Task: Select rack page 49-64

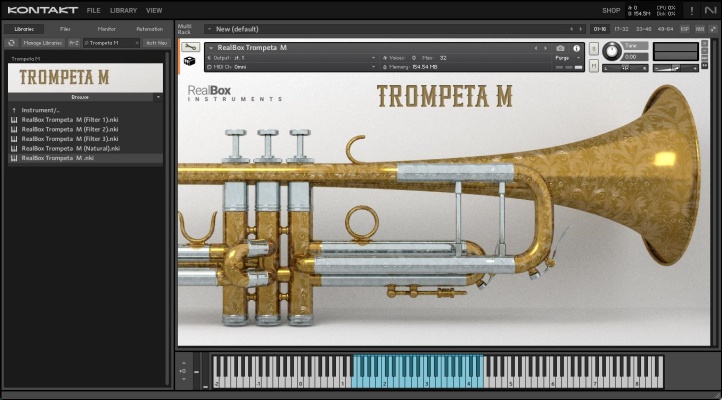Action: pos(666,29)
